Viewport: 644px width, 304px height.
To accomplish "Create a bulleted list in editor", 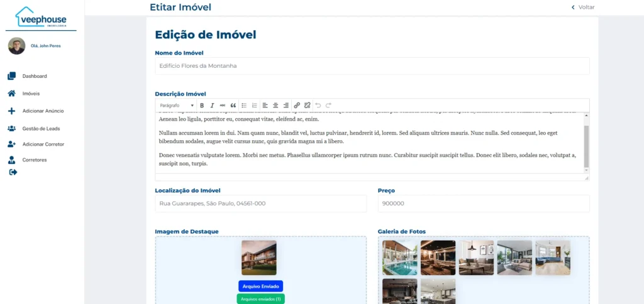I will [x=244, y=106].
